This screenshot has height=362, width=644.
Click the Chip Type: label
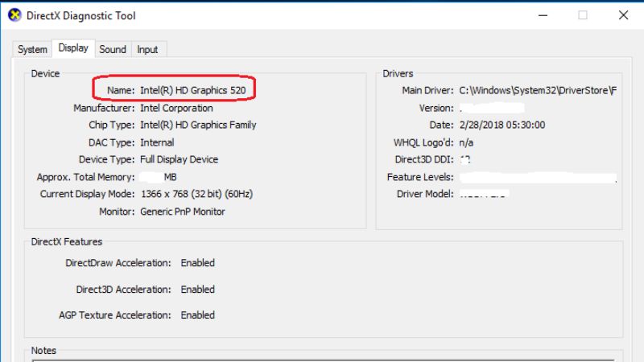pyautogui.click(x=112, y=125)
